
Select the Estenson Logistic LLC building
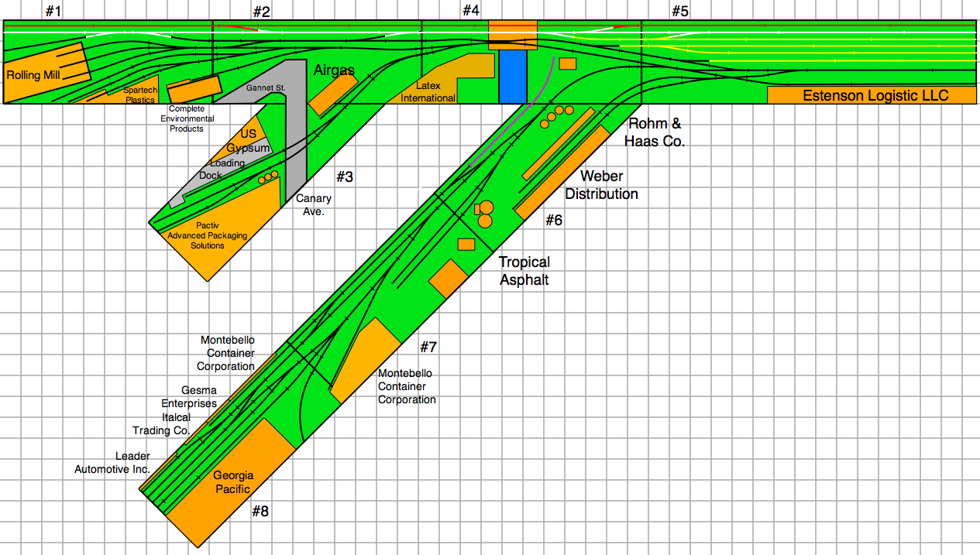point(872,95)
